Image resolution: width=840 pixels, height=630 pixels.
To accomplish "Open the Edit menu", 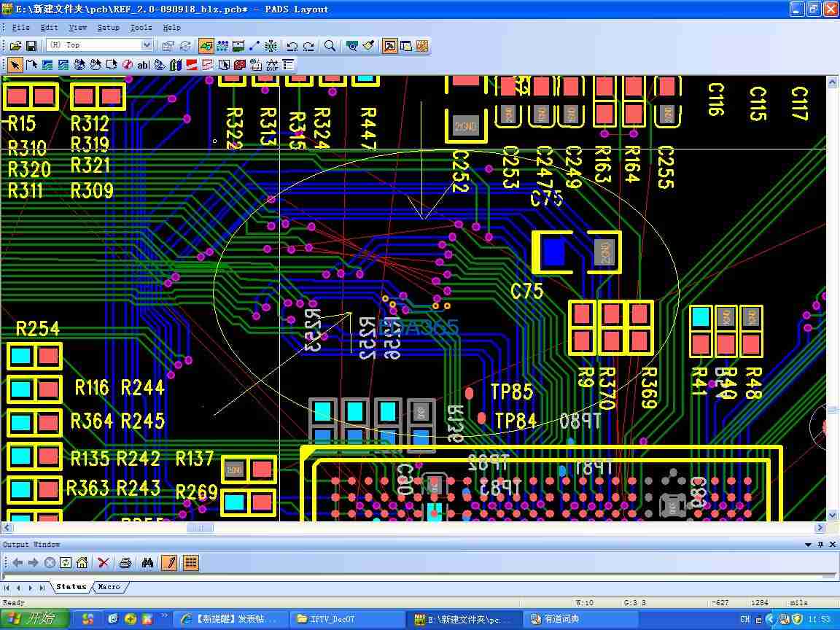I will click(x=49, y=27).
